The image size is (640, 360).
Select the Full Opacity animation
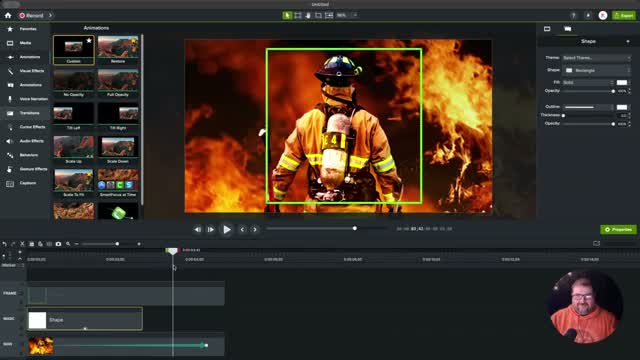point(118,83)
